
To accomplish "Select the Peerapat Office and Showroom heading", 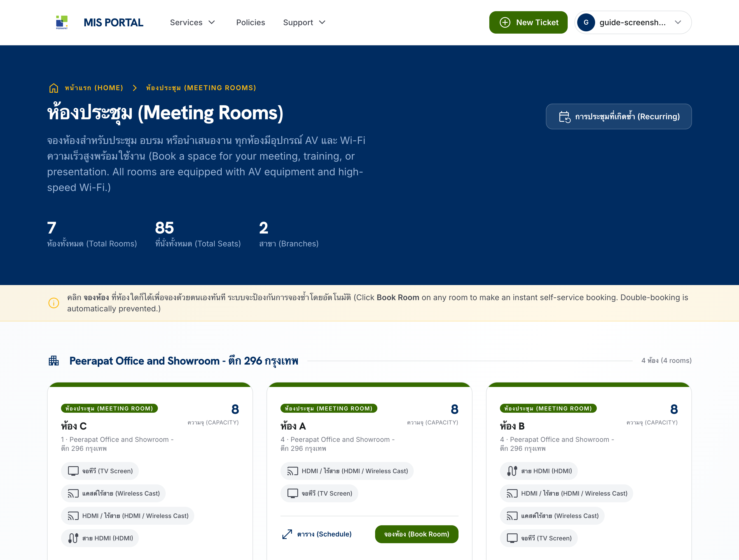I will click(183, 361).
